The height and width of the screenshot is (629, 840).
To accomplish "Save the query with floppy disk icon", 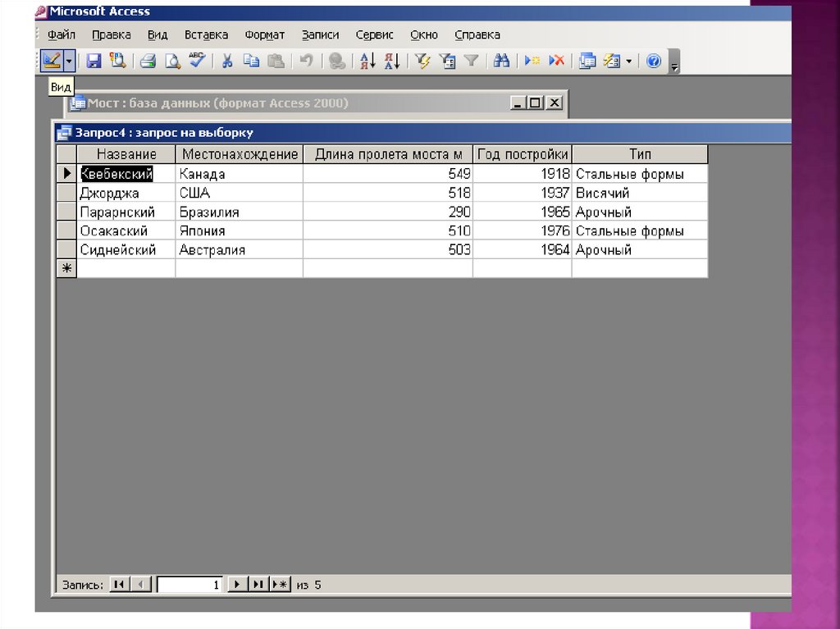I will (94, 61).
